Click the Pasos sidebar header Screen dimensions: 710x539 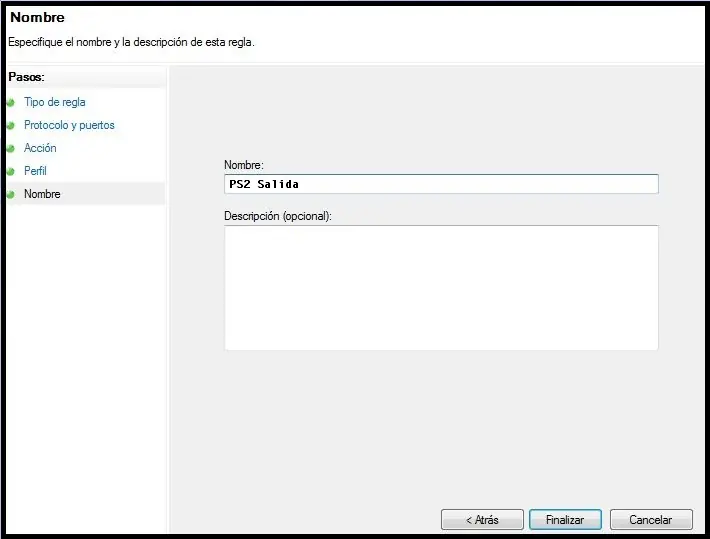tap(27, 77)
